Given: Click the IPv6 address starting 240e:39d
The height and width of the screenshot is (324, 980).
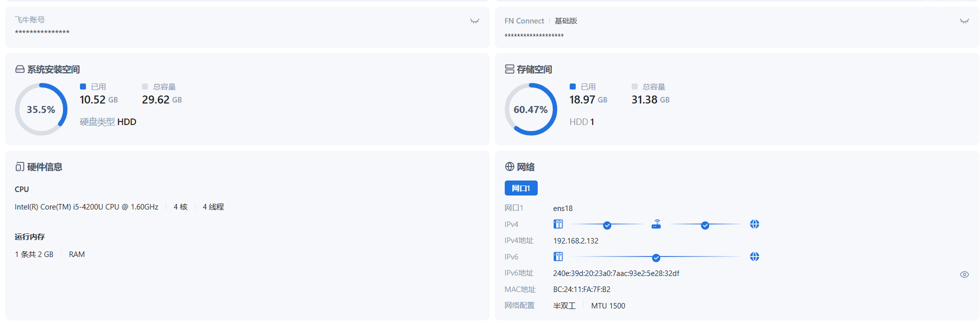Looking at the screenshot, I should pyautogui.click(x=616, y=273).
